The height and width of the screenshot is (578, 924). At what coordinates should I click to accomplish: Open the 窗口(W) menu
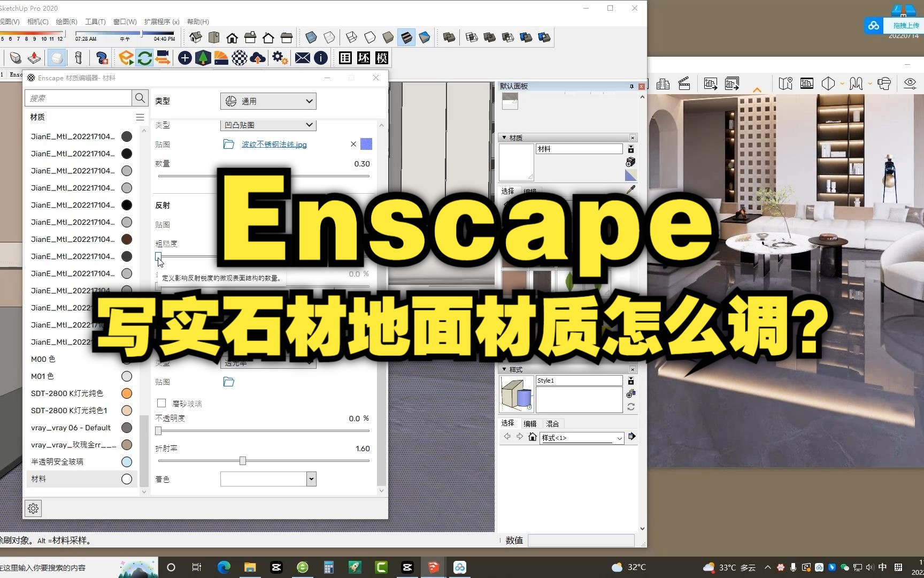[x=125, y=22]
